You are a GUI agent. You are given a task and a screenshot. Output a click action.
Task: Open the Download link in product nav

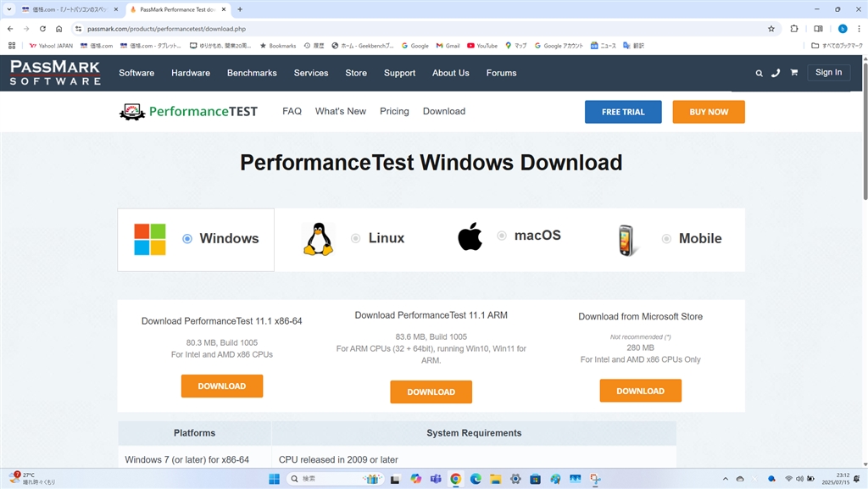coord(444,111)
